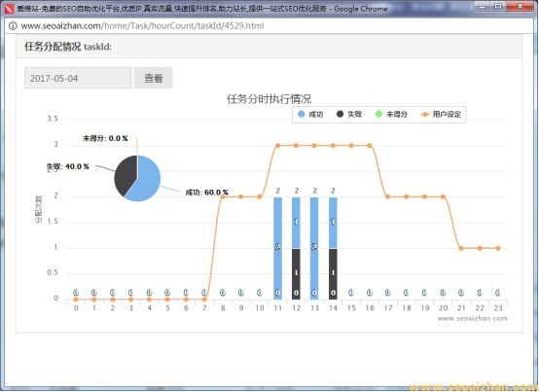Toggle the 成功 legend item
539x392 pixels.
tap(310, 115)
